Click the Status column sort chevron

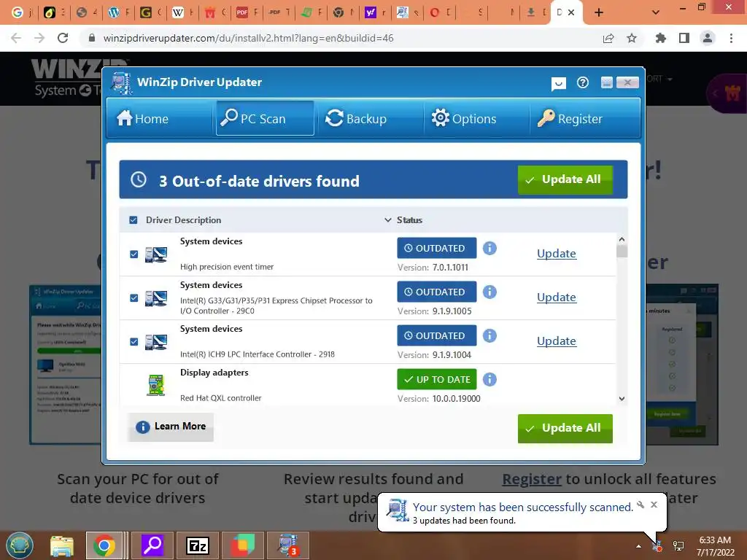coord(388,220)
